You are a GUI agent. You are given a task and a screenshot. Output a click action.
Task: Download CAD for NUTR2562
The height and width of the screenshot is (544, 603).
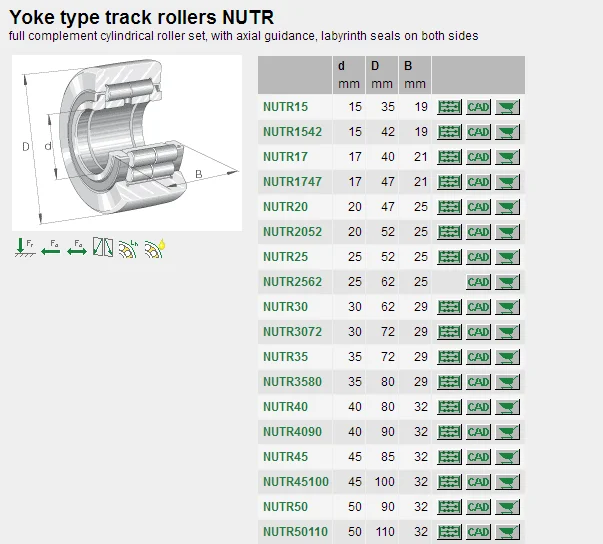(478, 282)
